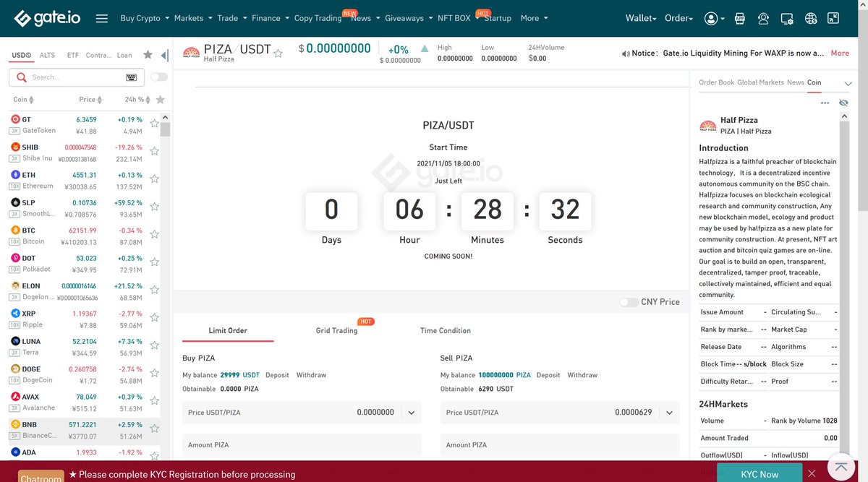Screen dimensions: 868x482
Task: Switch to the Loan market tab
Action: point(124,55)
